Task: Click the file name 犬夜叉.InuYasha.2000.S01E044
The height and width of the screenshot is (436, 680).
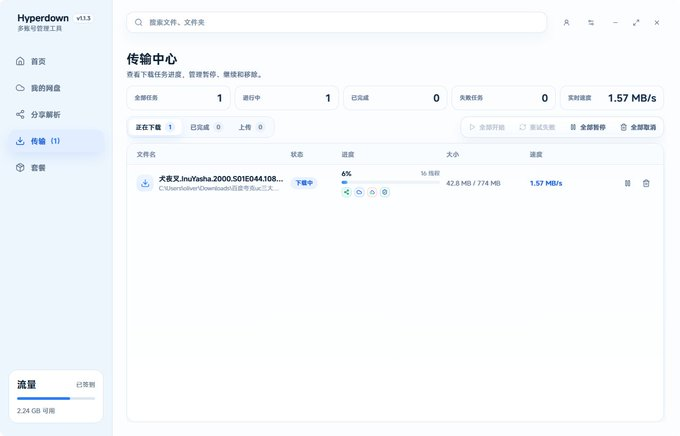Action: pos(221,179)
